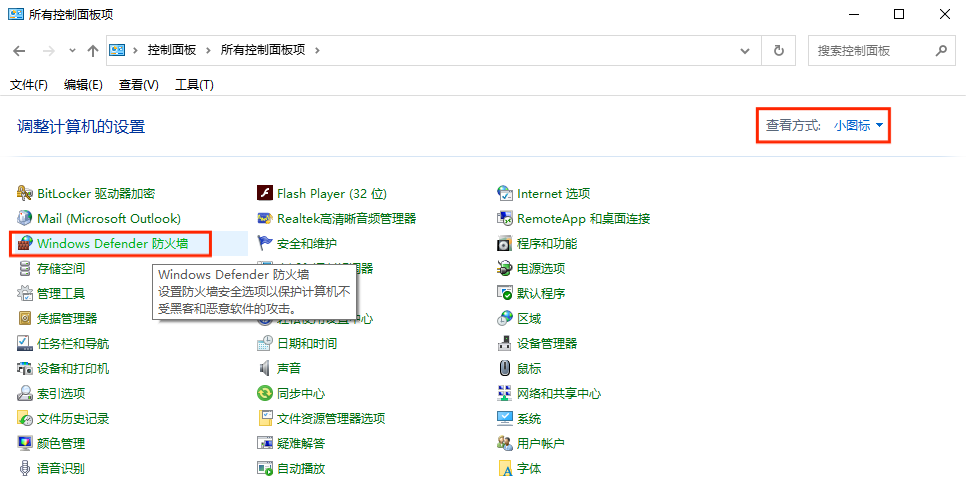Expand the address bar history dropdown
Screen dimensions: 966x486
(745, 51)
